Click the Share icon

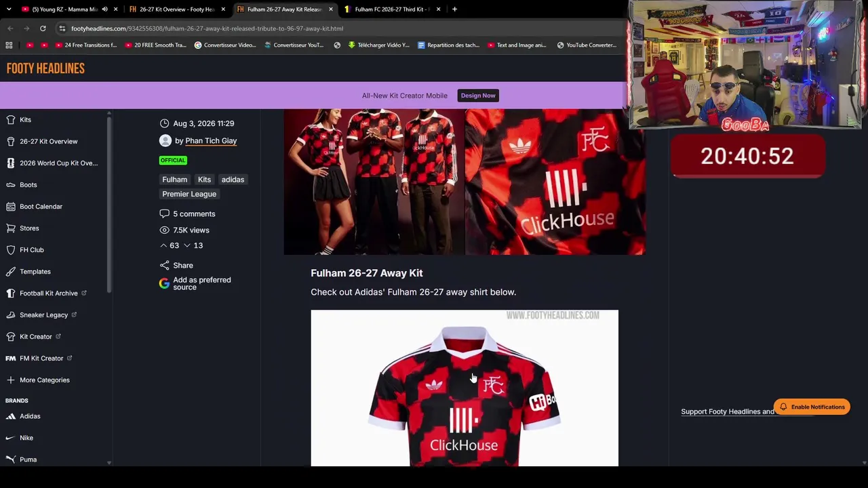[164, 266]
